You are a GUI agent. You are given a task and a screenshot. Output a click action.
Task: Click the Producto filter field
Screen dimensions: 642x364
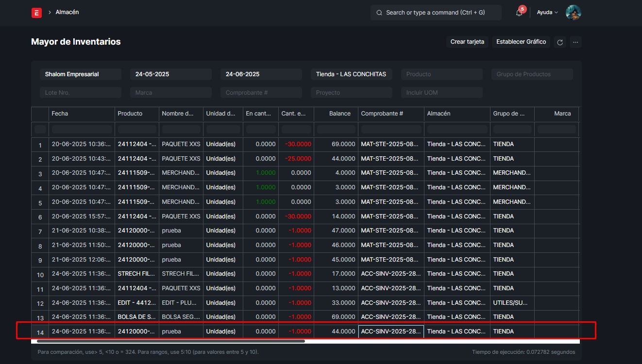441,74
